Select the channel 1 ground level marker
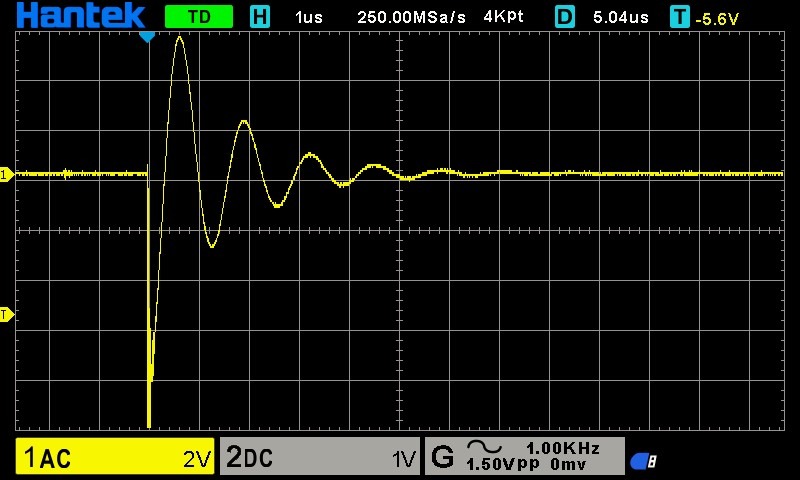Image resolution: width=800 pixels, height=480 pixels. click(x=7, y=175)
